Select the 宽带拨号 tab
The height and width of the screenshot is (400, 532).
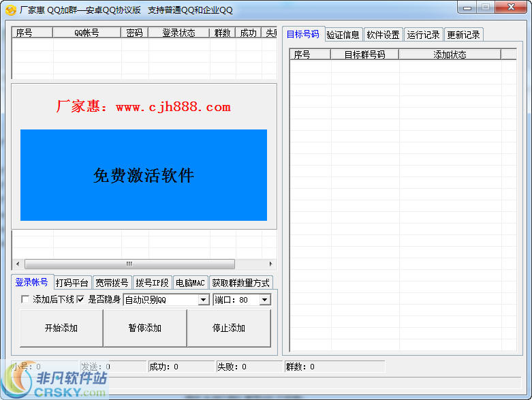tap(112, 283)
